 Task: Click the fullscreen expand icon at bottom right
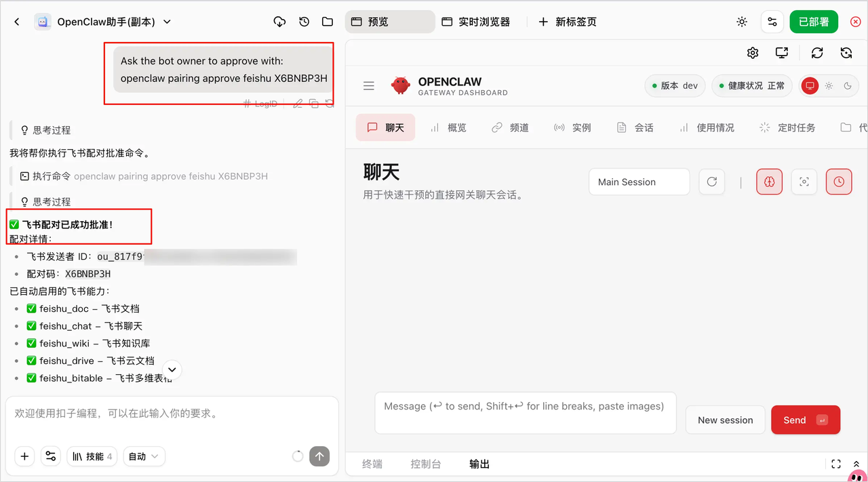[836, 464]
